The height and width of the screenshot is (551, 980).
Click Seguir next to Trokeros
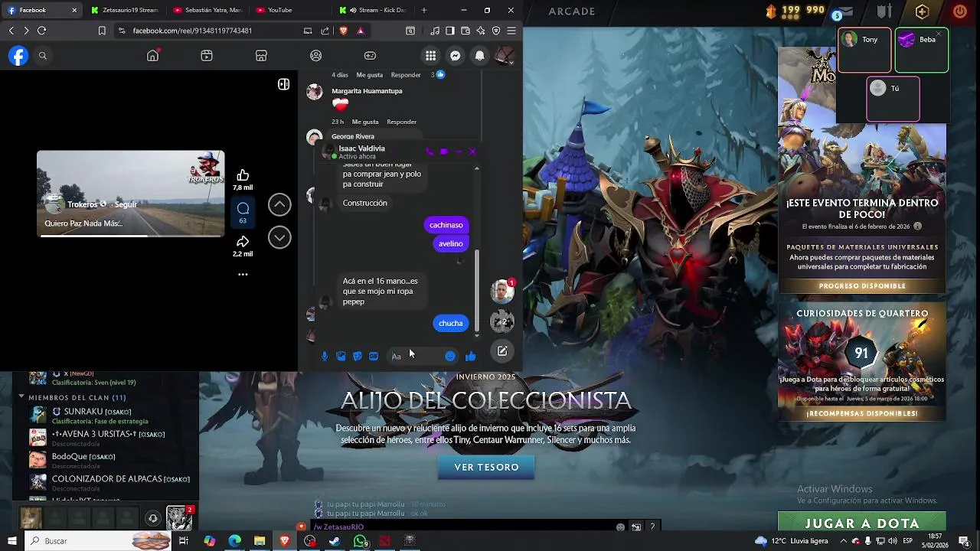point(126,204)
